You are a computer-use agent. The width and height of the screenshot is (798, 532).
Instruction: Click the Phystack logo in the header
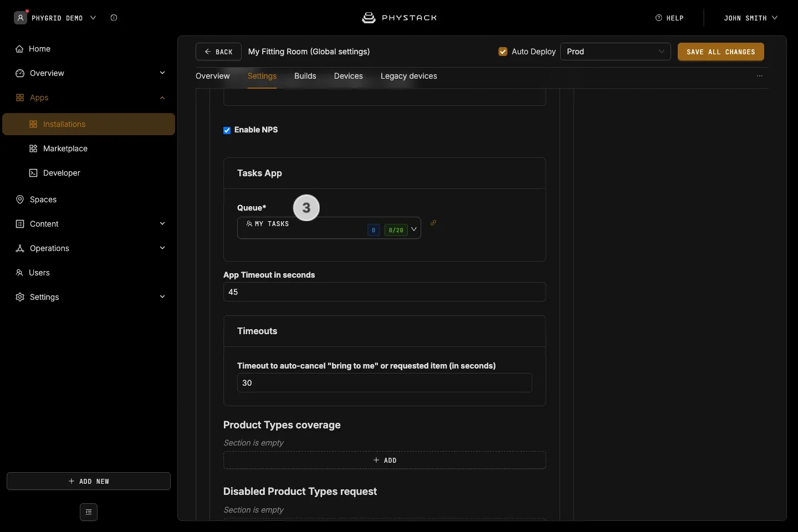(x=399, y=18)
